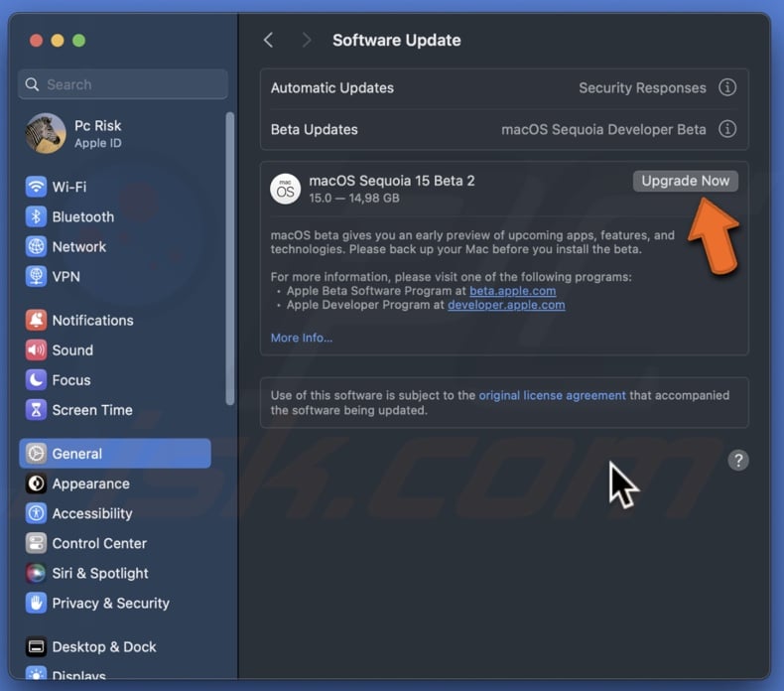This screenshot has height=691, width=784.
Task: Go forward with the right chevron
Action: 306,40
